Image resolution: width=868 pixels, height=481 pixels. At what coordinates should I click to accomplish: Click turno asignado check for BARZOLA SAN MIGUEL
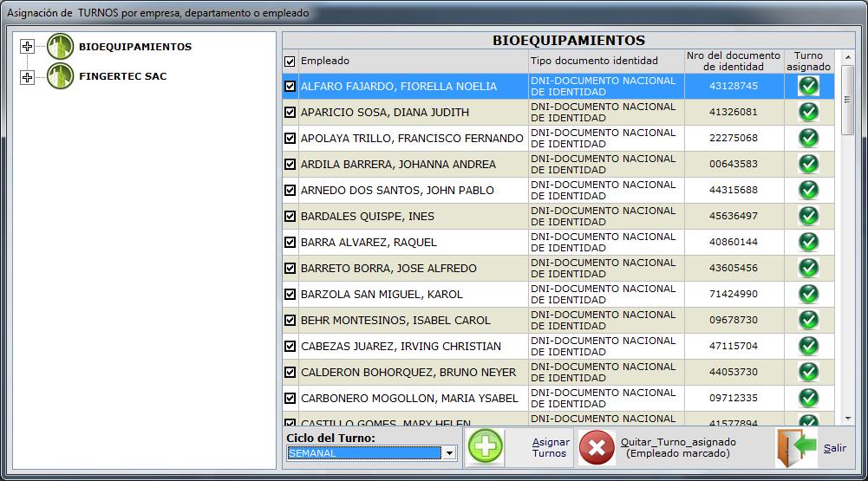tap(809, 294)
